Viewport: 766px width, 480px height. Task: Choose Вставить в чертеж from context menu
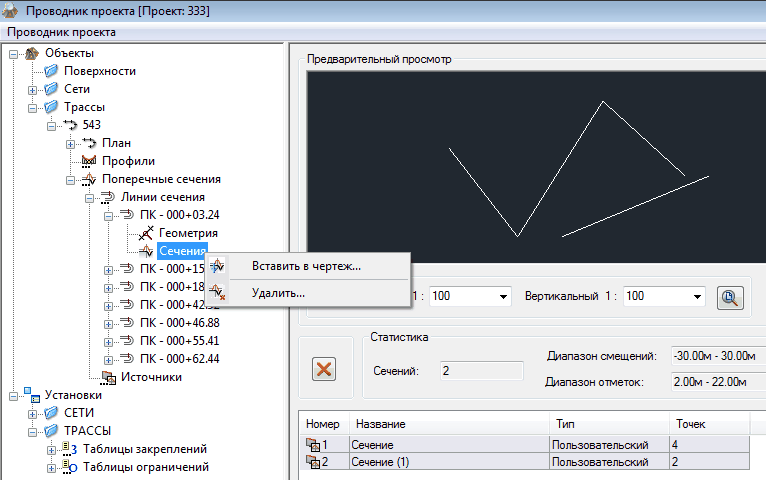306,266
